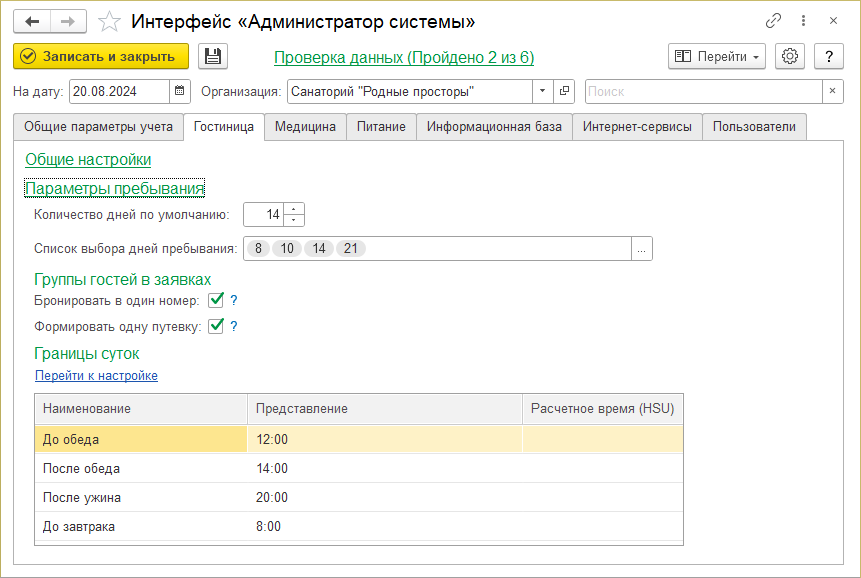Click the forward navigation arrow

click(x=68, y=21)
